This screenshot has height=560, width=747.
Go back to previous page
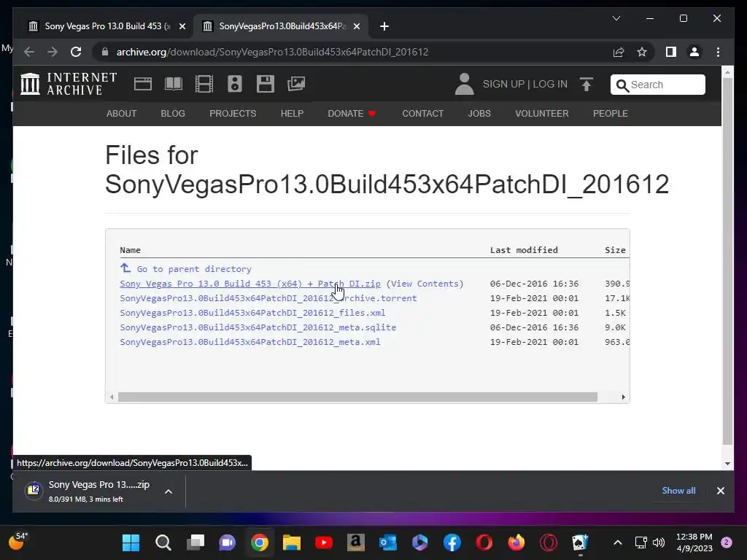coord(29,52)
